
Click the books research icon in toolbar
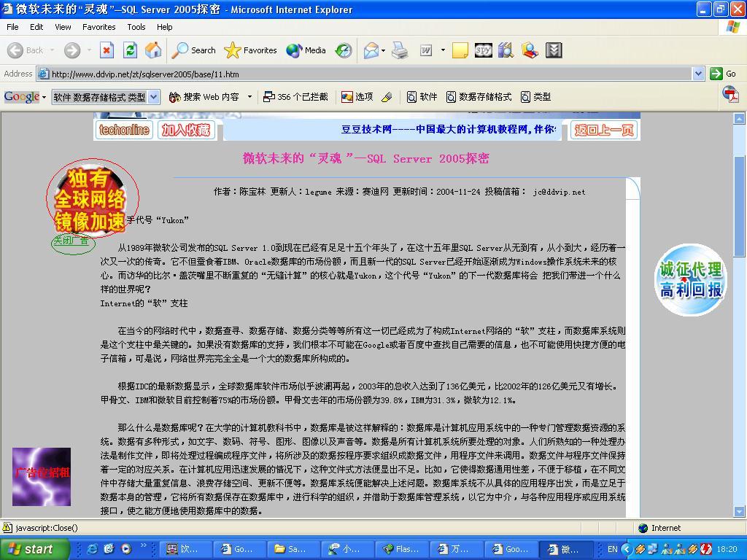coord(506,50)
